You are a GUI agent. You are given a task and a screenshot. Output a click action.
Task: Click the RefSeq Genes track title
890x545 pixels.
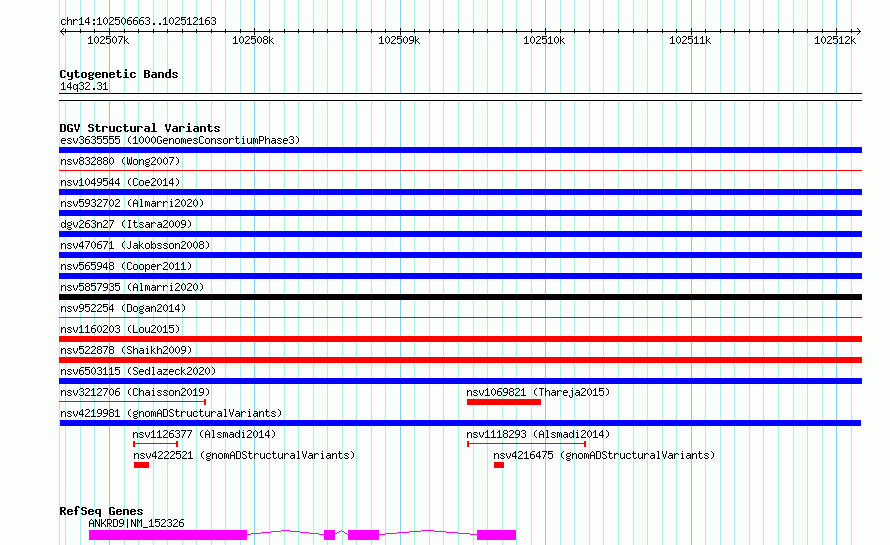point(101,511)
